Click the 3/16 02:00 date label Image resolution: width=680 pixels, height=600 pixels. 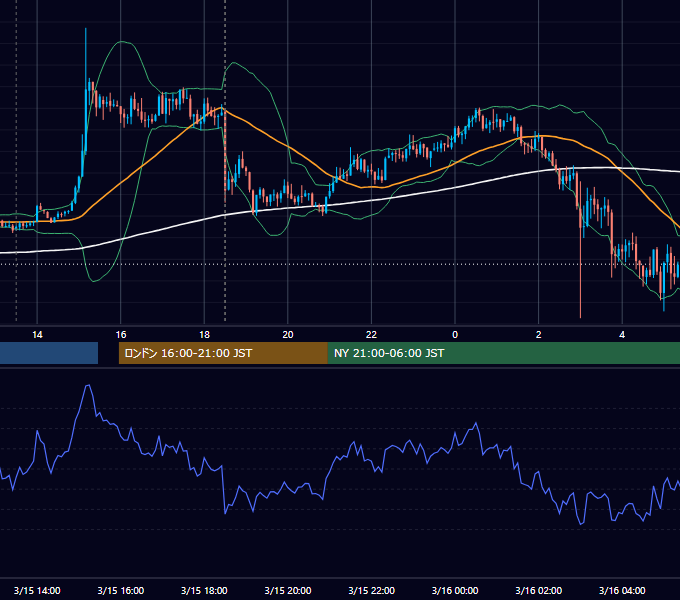539,590
